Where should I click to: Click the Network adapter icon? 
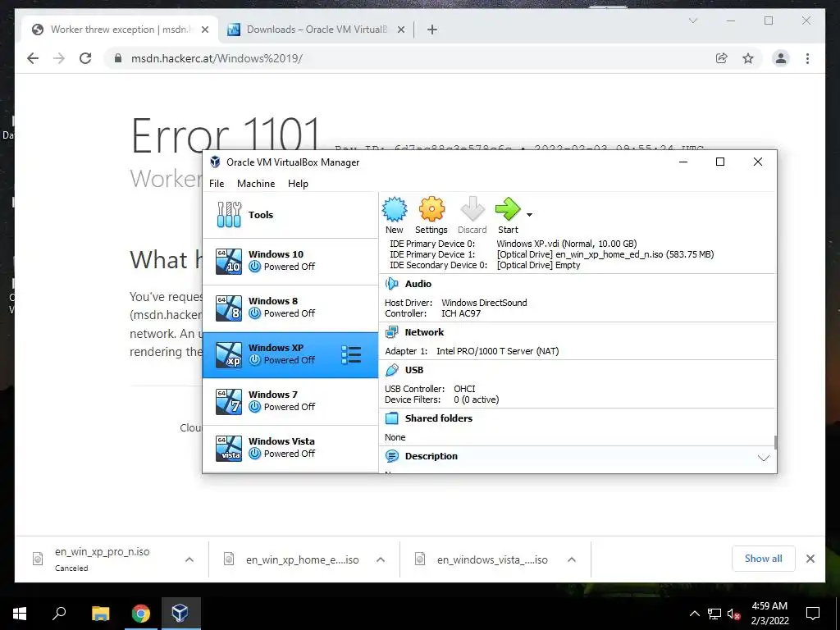392,332
